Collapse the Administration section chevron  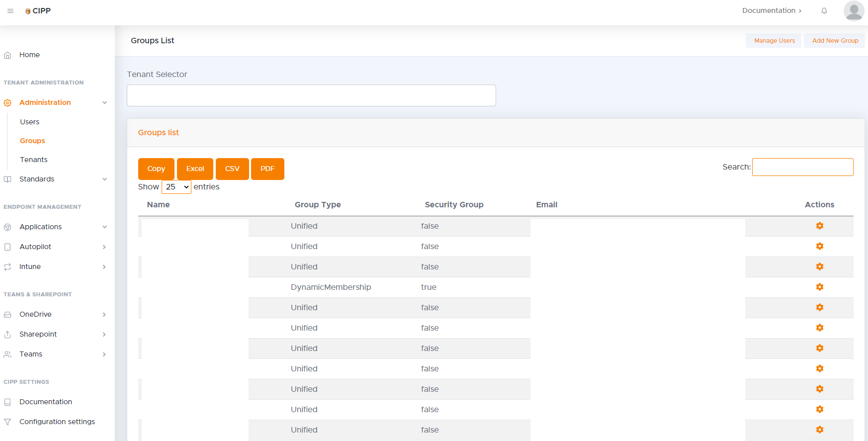(104, 103)
